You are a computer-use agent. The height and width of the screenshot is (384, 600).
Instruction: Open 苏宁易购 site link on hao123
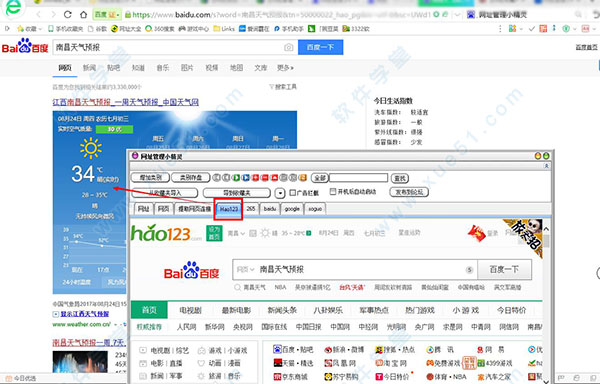tap(341, 377)
